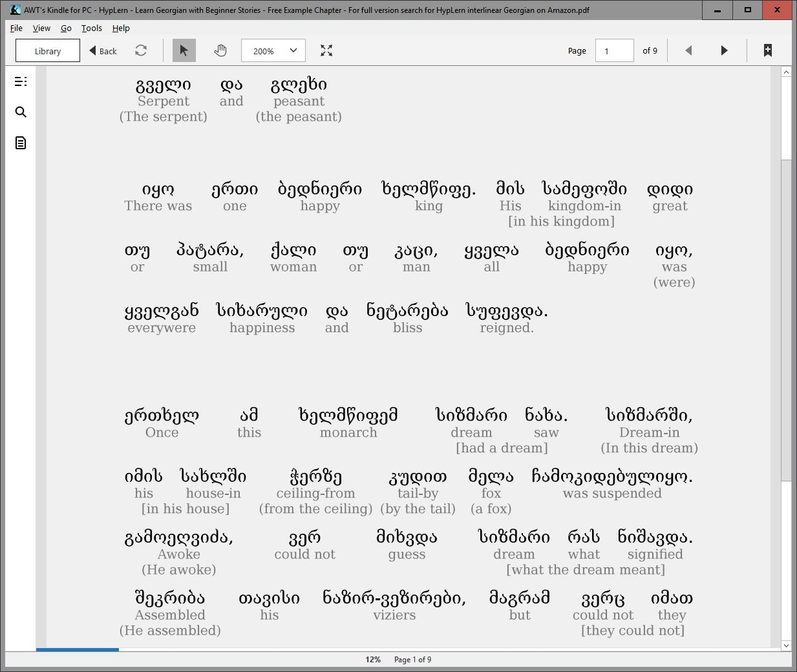
Task: Open the View menu
Action: (41, 28)
